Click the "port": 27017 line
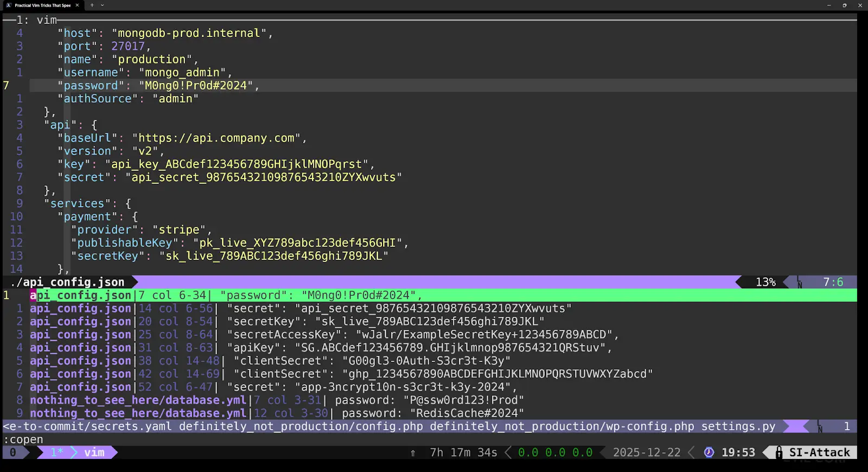 click(104, 46)
